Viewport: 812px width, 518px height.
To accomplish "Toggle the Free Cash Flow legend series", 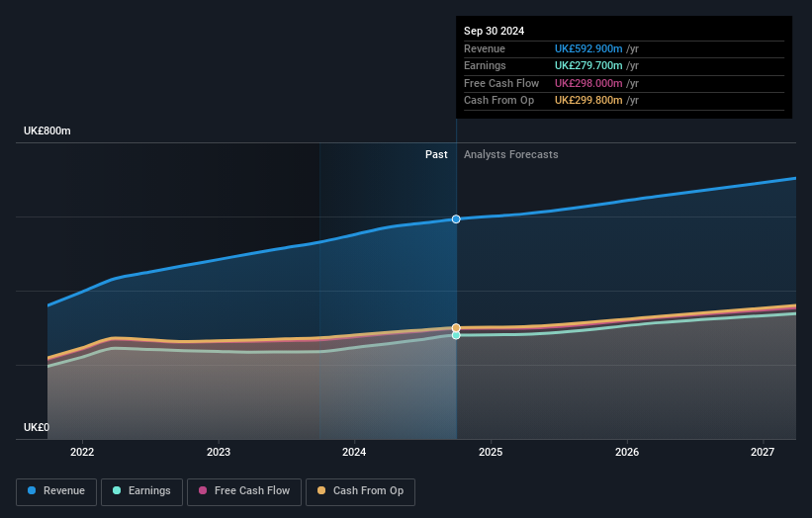I will pos(244,491).
